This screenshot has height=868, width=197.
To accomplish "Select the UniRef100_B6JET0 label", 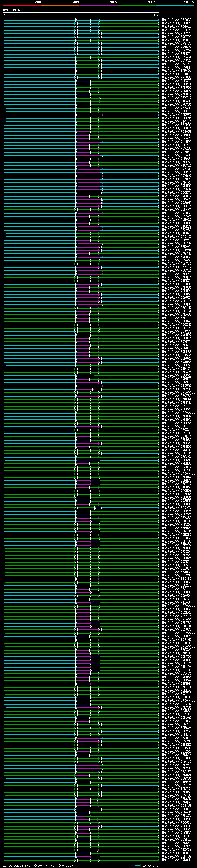I will (x=177, y=436).
